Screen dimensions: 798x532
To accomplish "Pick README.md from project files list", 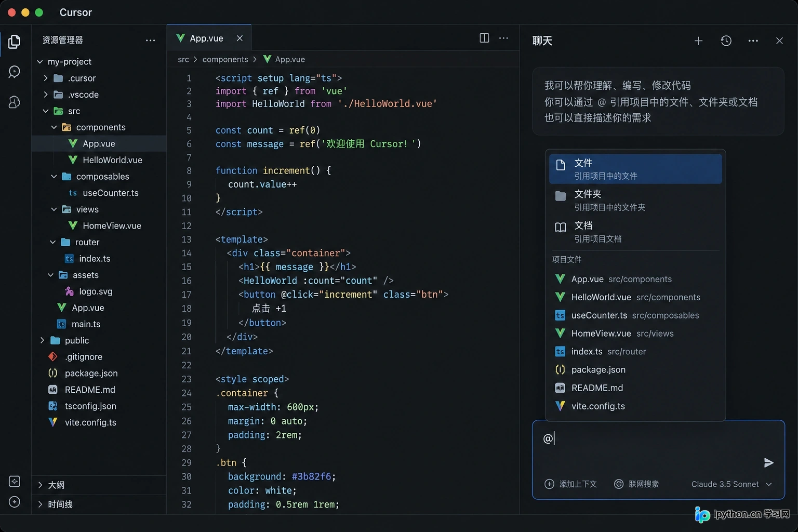I will pyautogui.click(x=635, y=388).
